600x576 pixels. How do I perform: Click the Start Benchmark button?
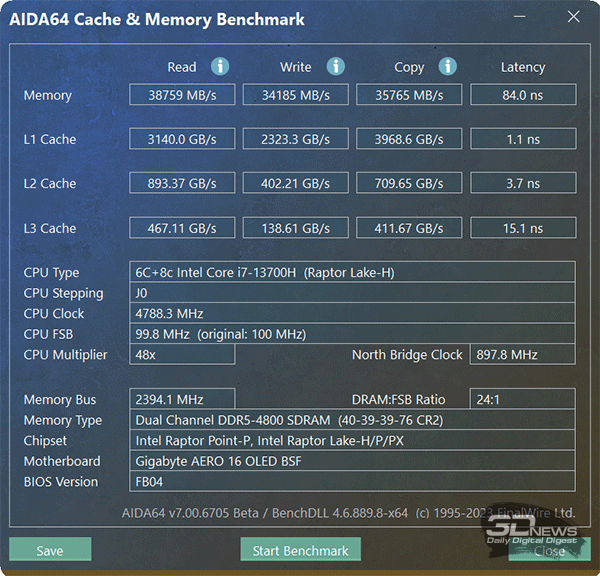300,549
